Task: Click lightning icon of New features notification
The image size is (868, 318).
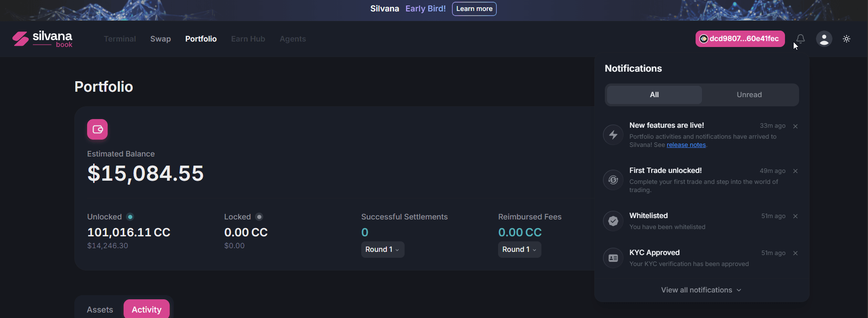Action: pos(613,135)
